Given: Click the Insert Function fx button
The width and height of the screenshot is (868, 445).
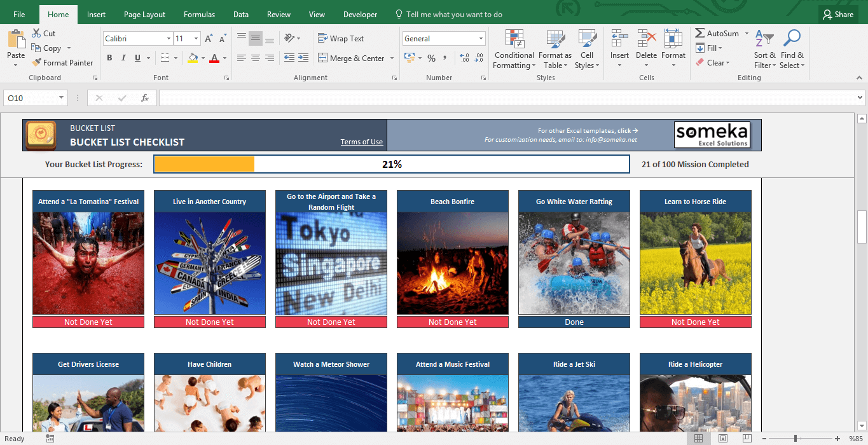Looking at the screenshot, I should click(x=145, y=98).
